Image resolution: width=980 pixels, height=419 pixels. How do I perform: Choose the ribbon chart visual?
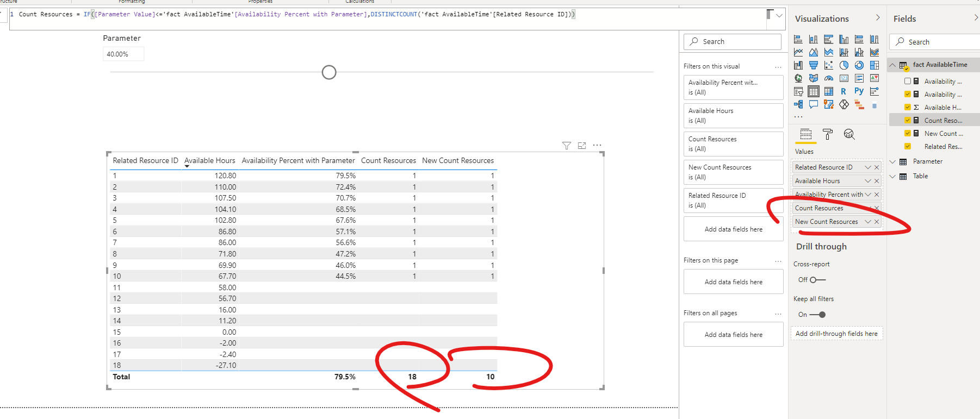tap(874, 52)
